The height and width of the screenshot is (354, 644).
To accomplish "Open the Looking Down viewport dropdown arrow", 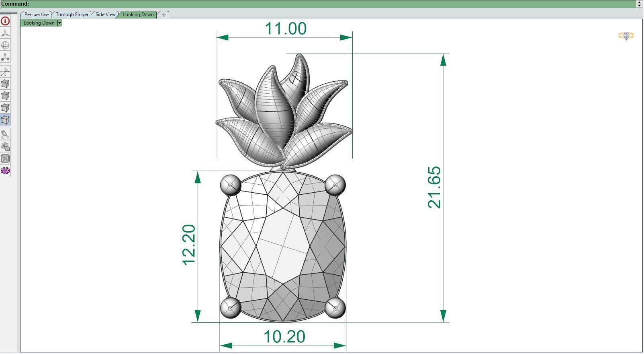I will 59,23.
